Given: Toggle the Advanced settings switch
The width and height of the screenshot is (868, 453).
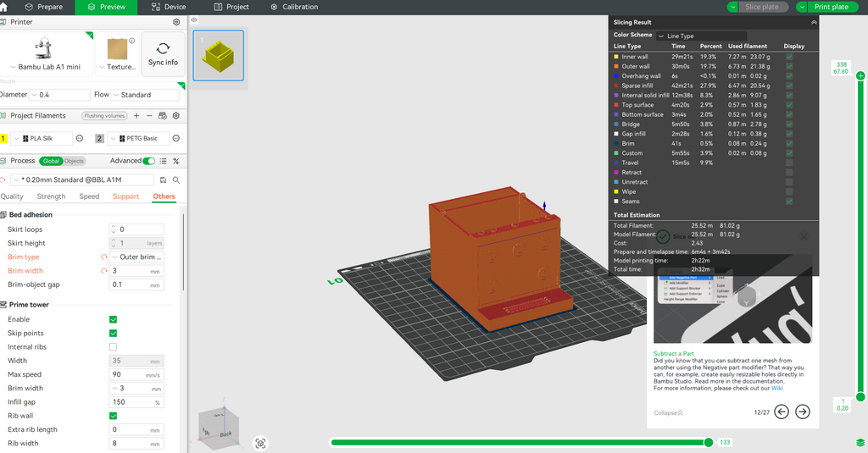Looking at the screenshot, I should click(x=149, y=161).
